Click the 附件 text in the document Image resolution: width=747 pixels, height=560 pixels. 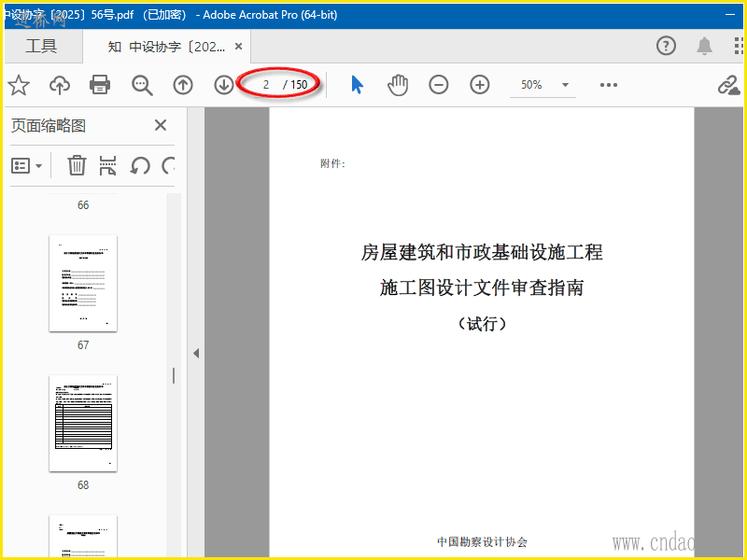(x=332, y=164)
